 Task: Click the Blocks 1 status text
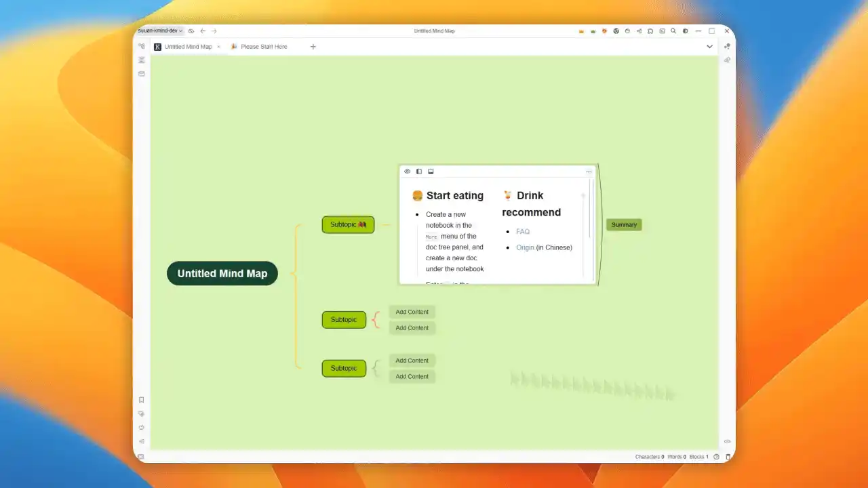698,457
